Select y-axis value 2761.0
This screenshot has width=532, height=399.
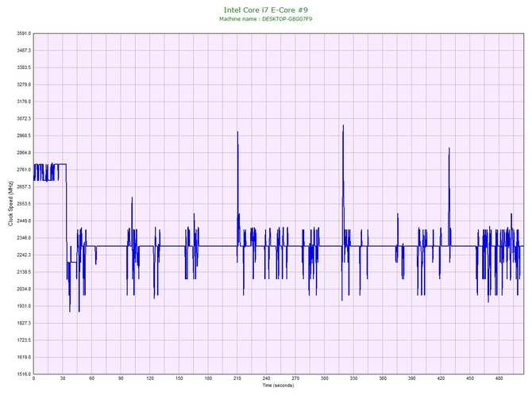[x=24, y=170]
